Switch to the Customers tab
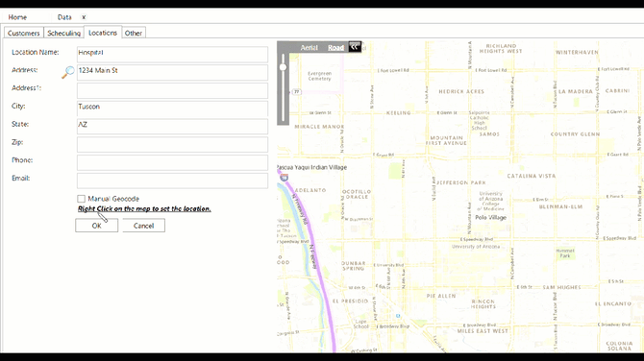 (24, 33)
